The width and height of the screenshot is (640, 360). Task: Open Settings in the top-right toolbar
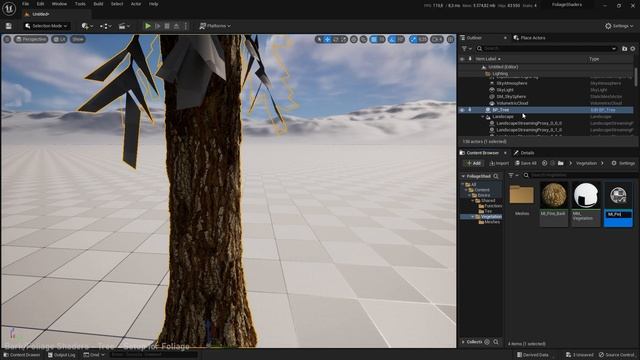(619, 26)
